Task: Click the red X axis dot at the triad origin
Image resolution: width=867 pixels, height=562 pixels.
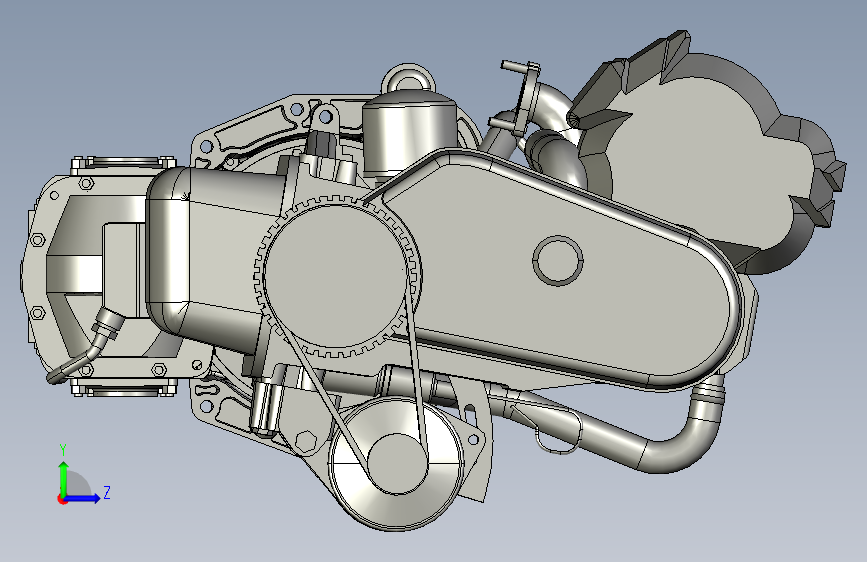Action: pos(62,499)
